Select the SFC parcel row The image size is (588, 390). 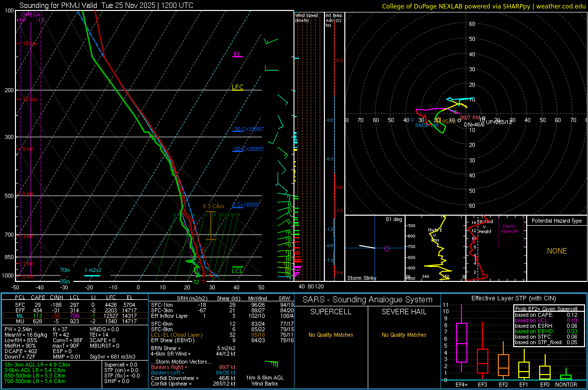(75, 305)
